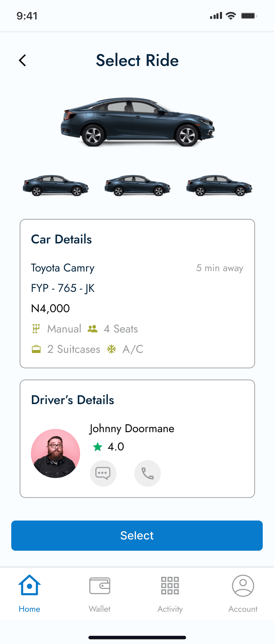Tap the Home icon in bottom bar
This screenshot has width=274, height=644.
tap(30, 585)
